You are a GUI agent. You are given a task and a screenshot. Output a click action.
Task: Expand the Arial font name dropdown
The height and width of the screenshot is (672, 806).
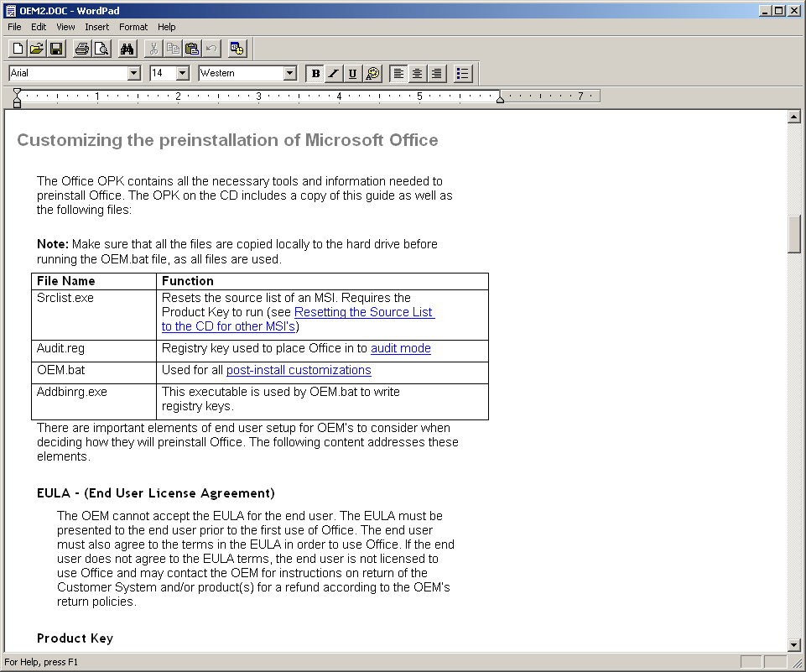(133, 73)
